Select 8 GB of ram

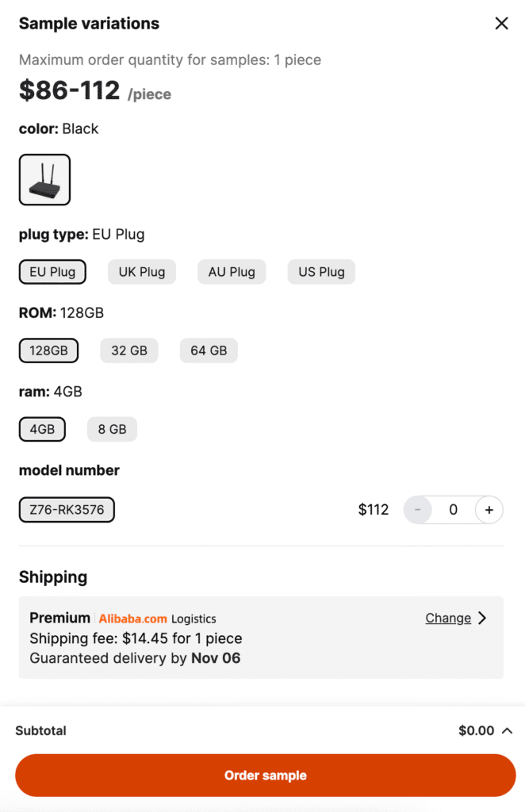click(112, 429)
